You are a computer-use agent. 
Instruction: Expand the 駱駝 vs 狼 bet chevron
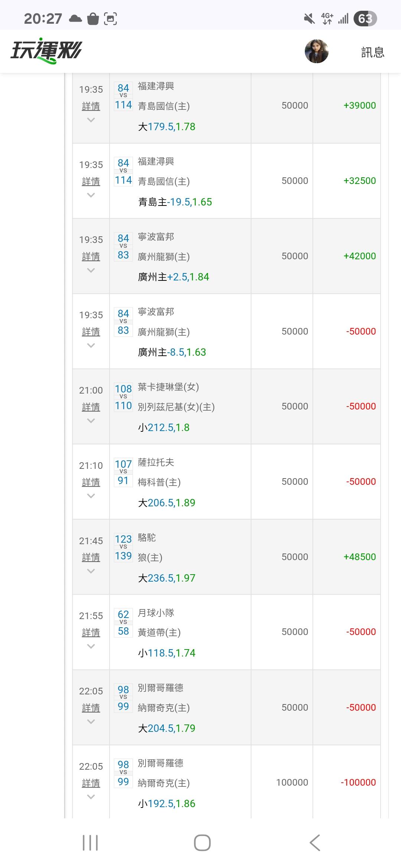pyautogui.click(x=91, y=571)
